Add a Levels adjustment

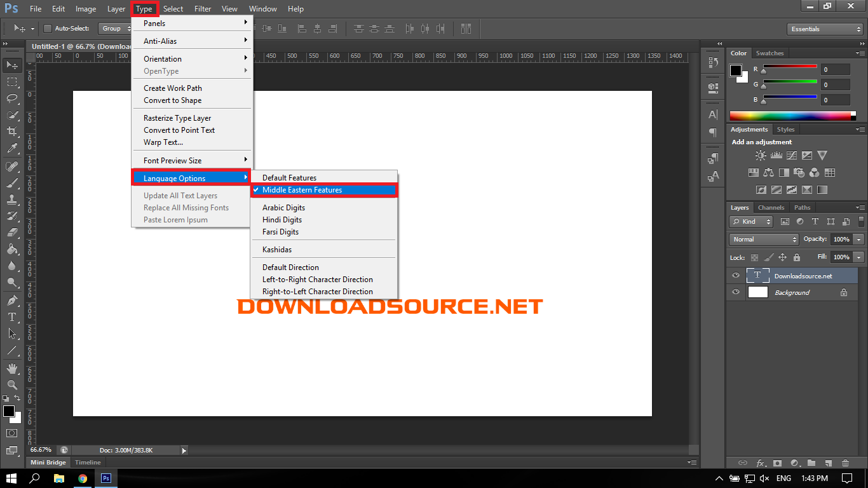pos(776,155)
